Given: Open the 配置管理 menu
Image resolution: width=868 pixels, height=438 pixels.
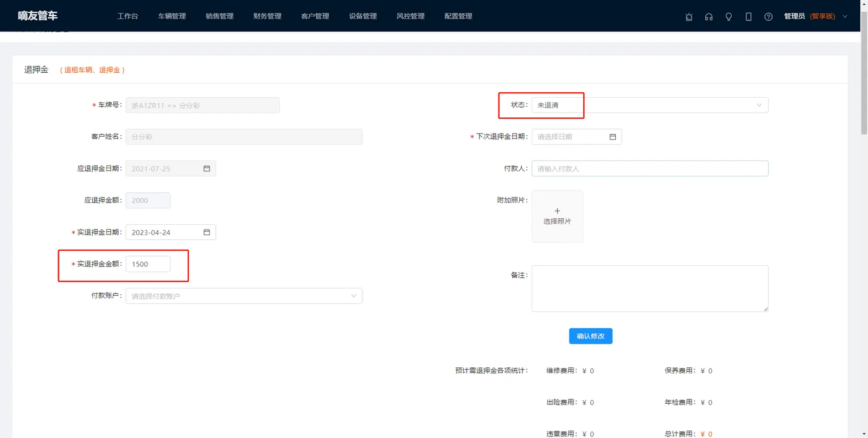Looking at the screenshot, I should coord(458,16).
